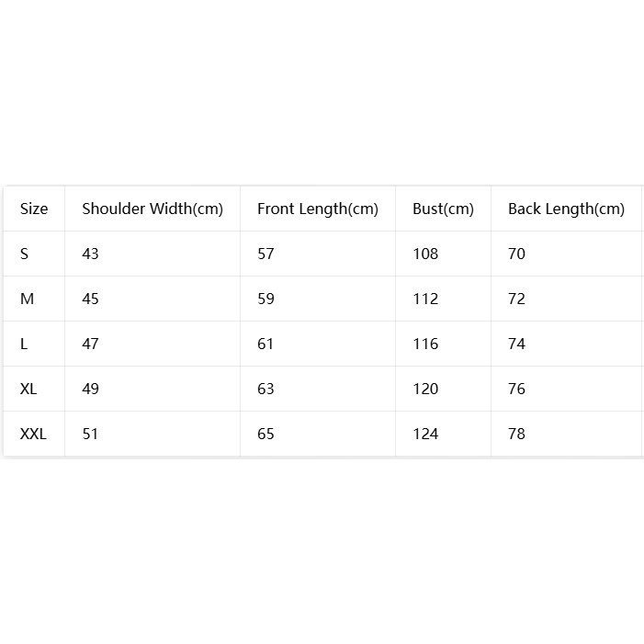This screenshot has height=644, width=644.
Task: Select the Shoulder Width(cm) header cell
Action: (153, 209)
